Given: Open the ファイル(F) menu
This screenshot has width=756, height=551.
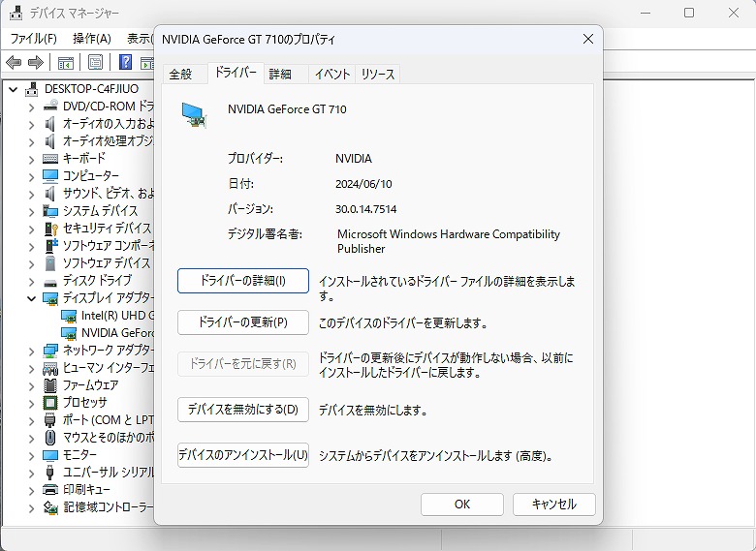Looking at the screenshot, I should pos(34,39).
